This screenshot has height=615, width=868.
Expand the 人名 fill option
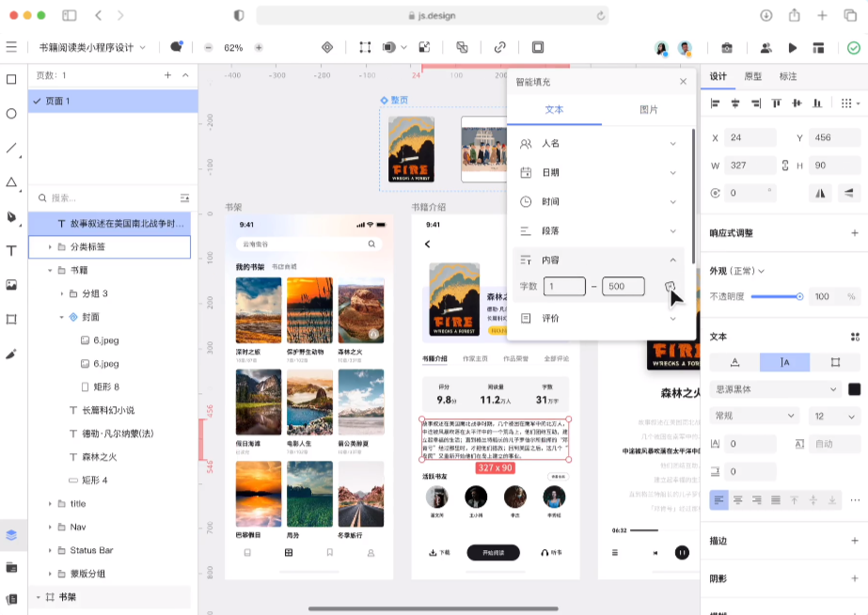click(x=672, y=144)
